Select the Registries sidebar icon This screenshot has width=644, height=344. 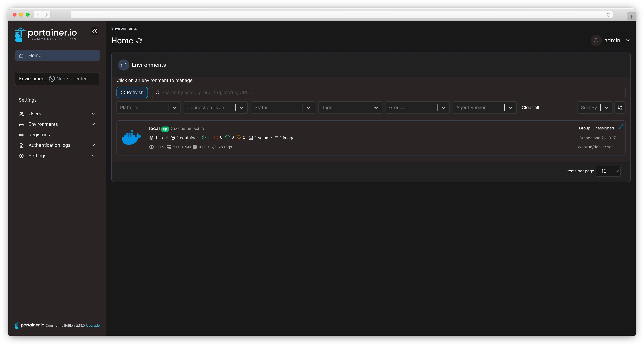click(x=22, y=135)
